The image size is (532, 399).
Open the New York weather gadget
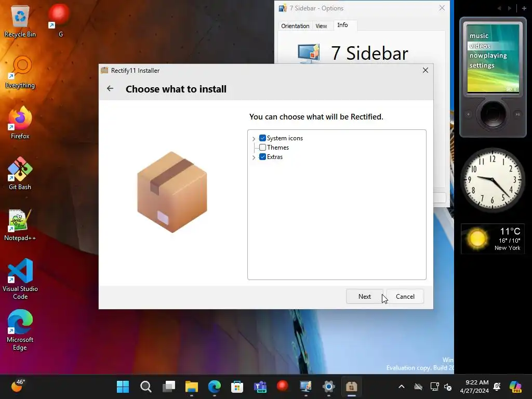tap(493, 239)
